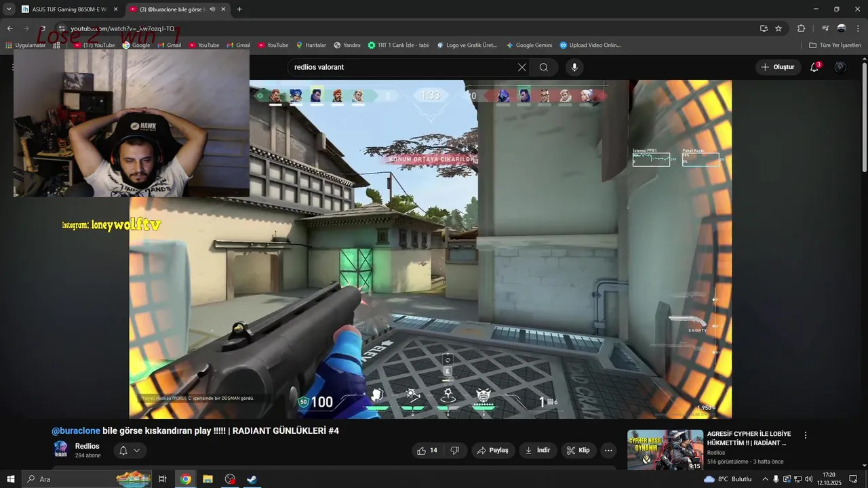Open 'AGRESİF CYPHER İLE LOBİYE' video title
Image resolution: width=868 pixels, height=488 pixels.
pyautogui.click(x=749, y=438)
